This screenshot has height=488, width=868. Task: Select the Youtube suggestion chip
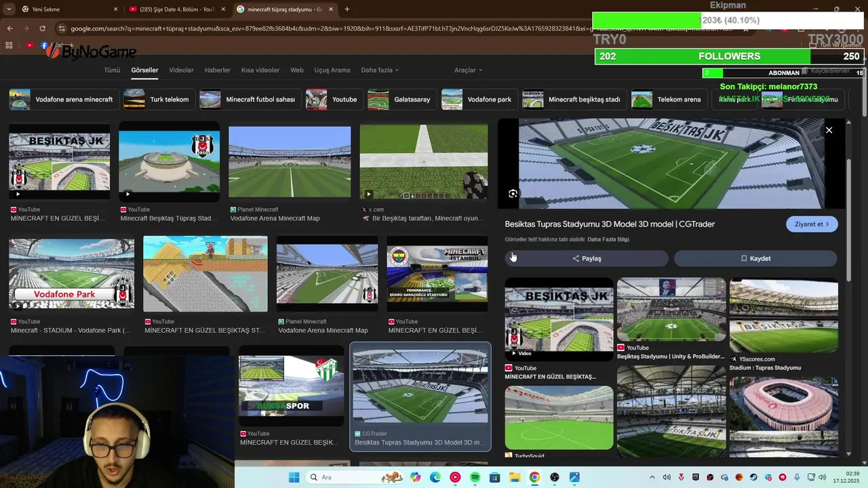[x=334, y=100]
